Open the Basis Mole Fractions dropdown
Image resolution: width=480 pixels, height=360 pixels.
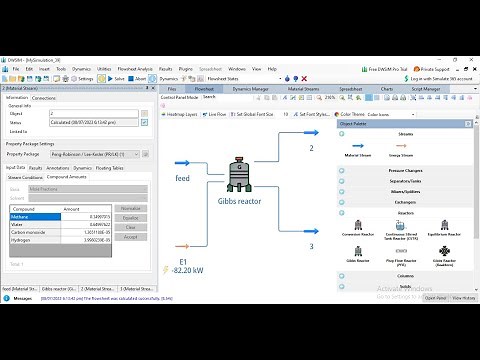click(88, 189)
